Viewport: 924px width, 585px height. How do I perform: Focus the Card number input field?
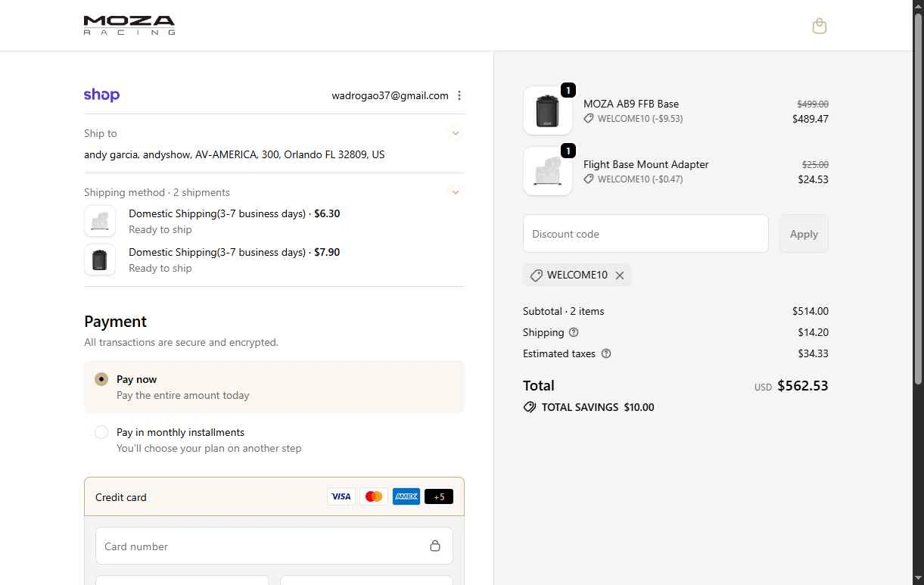click(x=274, y=546)
